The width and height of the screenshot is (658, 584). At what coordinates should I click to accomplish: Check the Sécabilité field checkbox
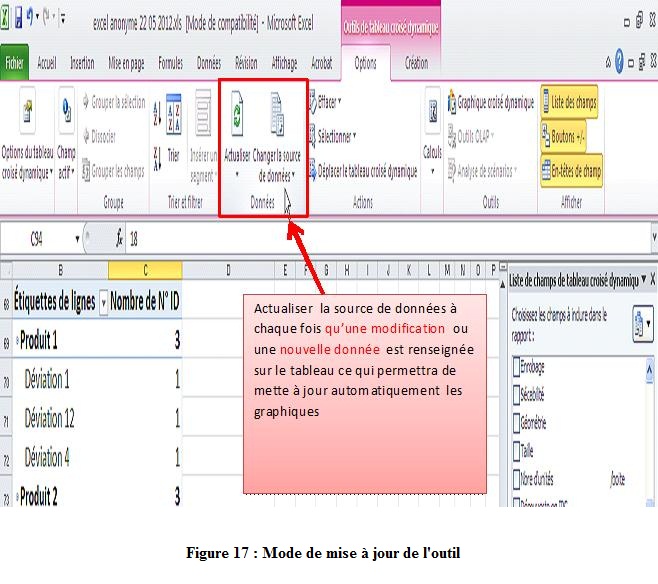[x=517, y=395]
